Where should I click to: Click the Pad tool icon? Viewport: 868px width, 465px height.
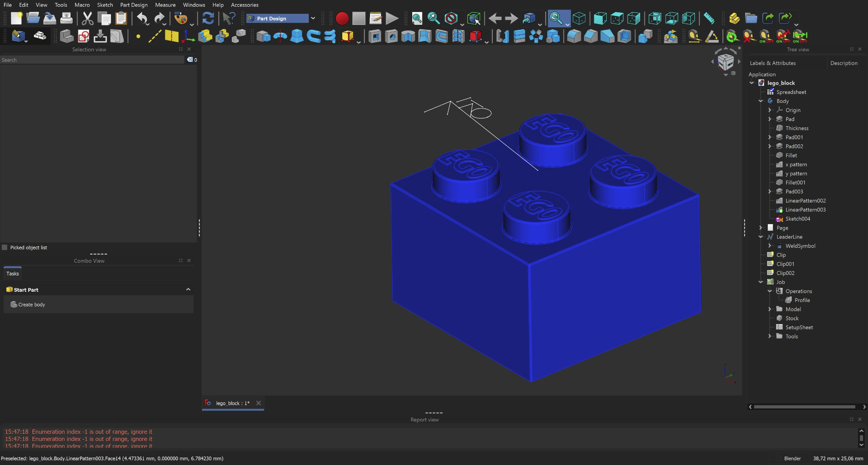click(x=263, y=36)
